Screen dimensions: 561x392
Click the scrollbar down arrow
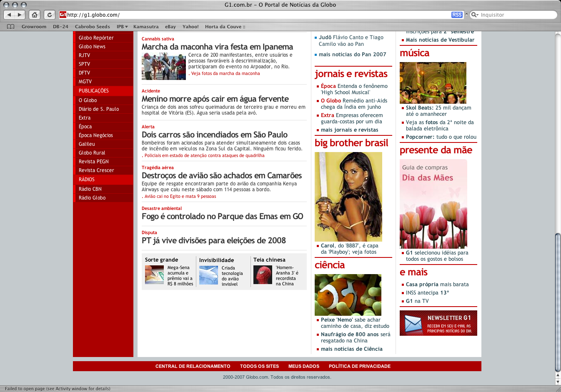558,382
